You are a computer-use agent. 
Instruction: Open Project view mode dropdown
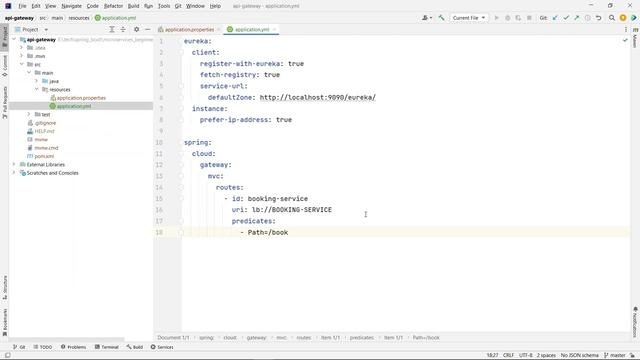pyautogui.click(x=32, y=29)
